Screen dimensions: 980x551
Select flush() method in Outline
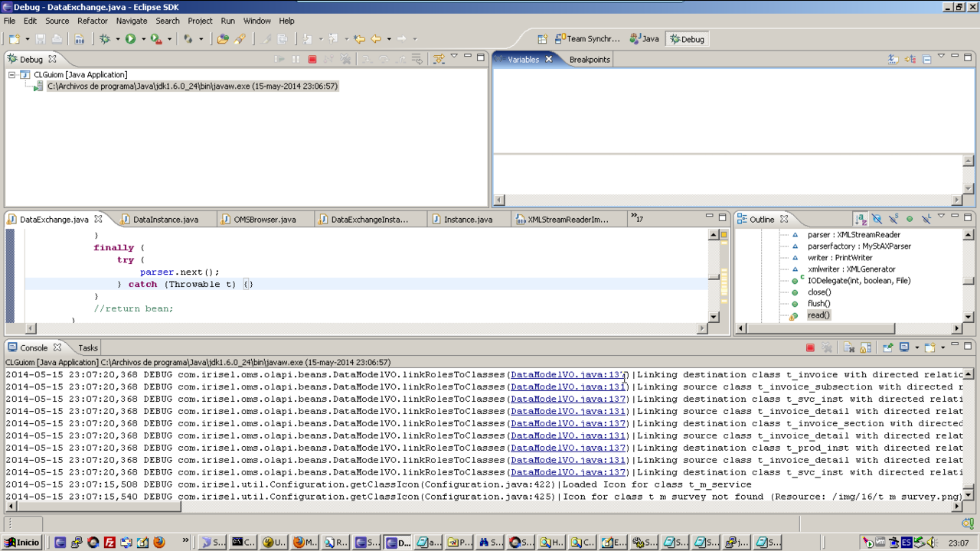pyautogui.click(x=818, y=304)
